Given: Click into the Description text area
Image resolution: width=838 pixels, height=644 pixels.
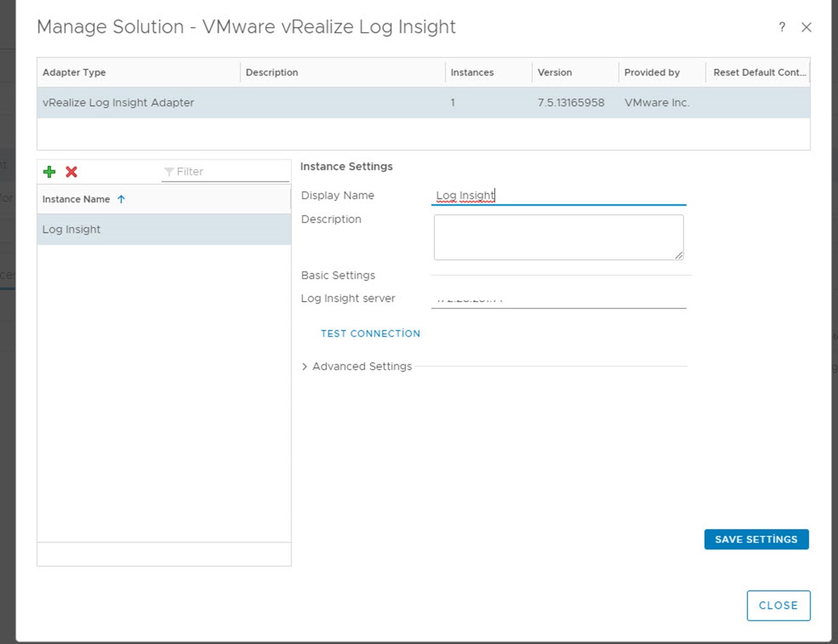Looking at the screenshot, I should coord(558,237).
